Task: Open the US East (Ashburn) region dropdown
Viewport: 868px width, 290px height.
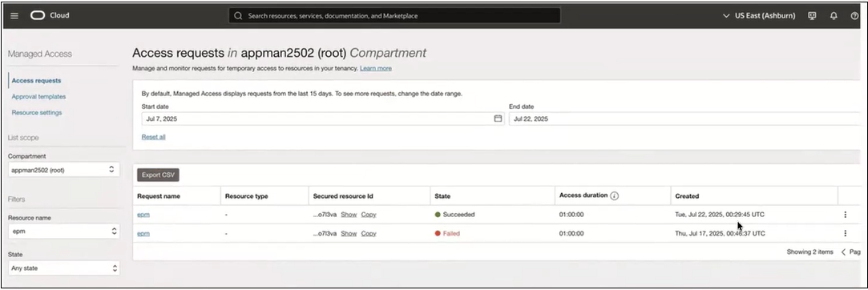Action: pos(759,16)
